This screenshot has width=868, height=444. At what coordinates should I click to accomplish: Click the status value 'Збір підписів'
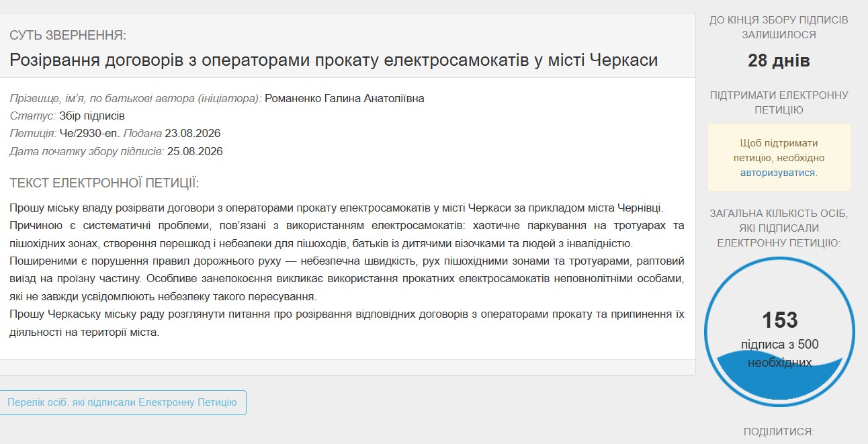(92, 116)
